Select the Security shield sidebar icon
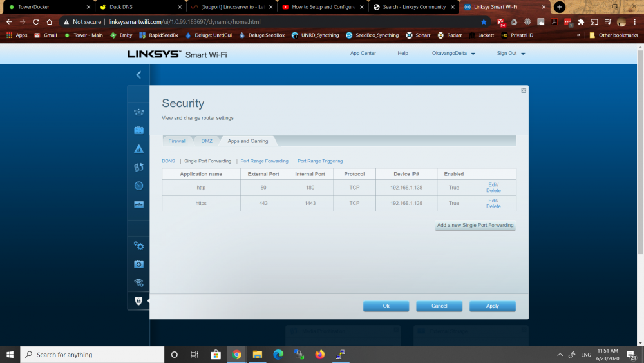The image size is (644, 363). point(139,301)
